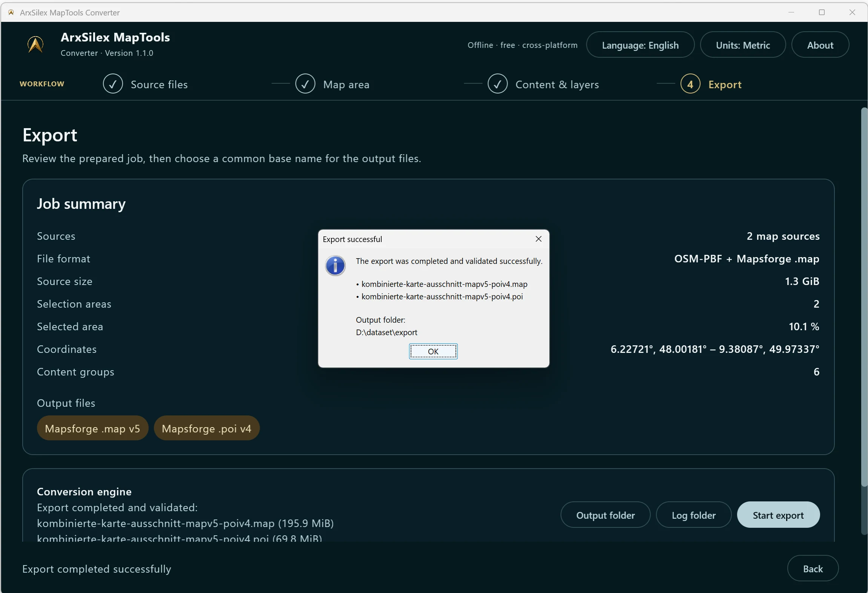Click the 'Conversion engine' heading
The image size is (868, 593).
(x=84, y=492)
